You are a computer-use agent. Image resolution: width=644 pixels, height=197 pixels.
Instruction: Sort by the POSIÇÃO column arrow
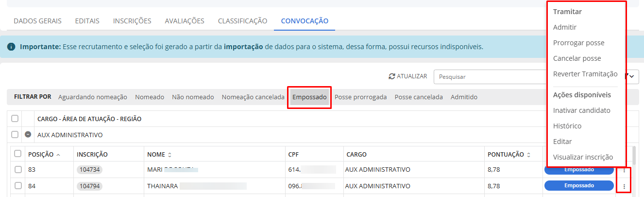click(x=58, y=155)
